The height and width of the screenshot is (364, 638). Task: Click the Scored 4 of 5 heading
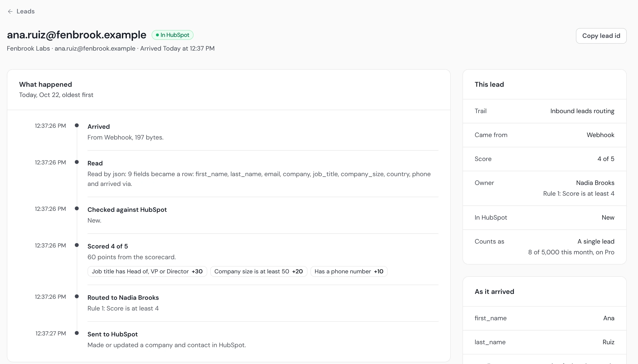coord(108,246)
